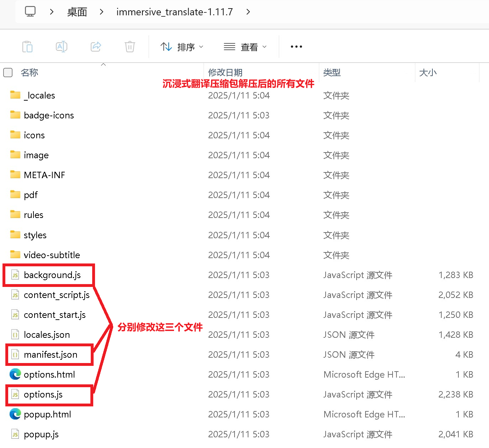Screen dimensions: 489x448
Task: Sort by the 类型 column header
Action: pos(332,73)
